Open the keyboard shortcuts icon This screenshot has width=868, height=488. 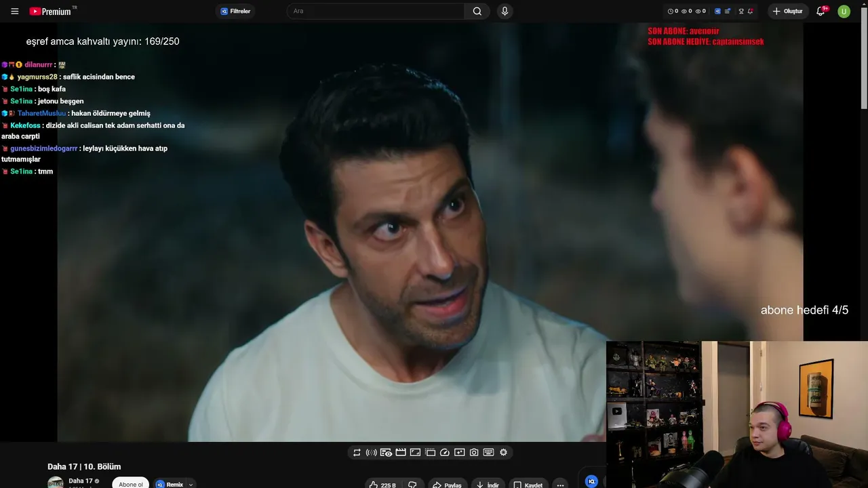488,452
